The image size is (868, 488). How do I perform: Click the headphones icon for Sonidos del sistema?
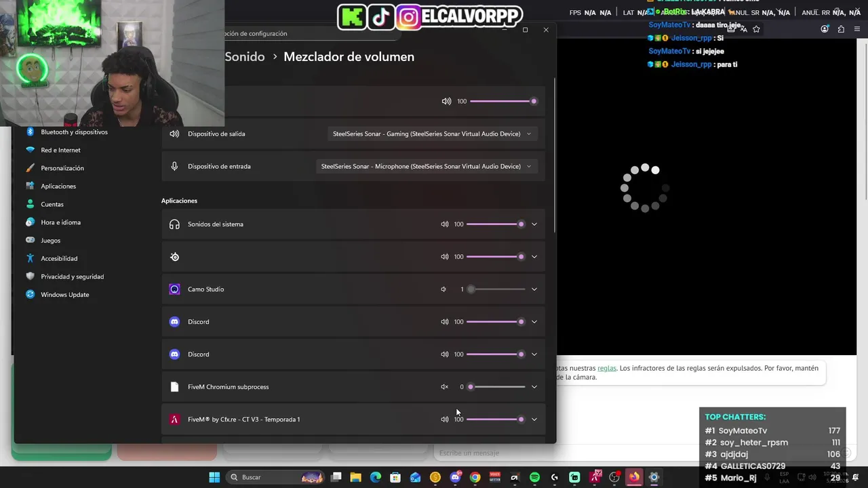click(x=174, y=224)
